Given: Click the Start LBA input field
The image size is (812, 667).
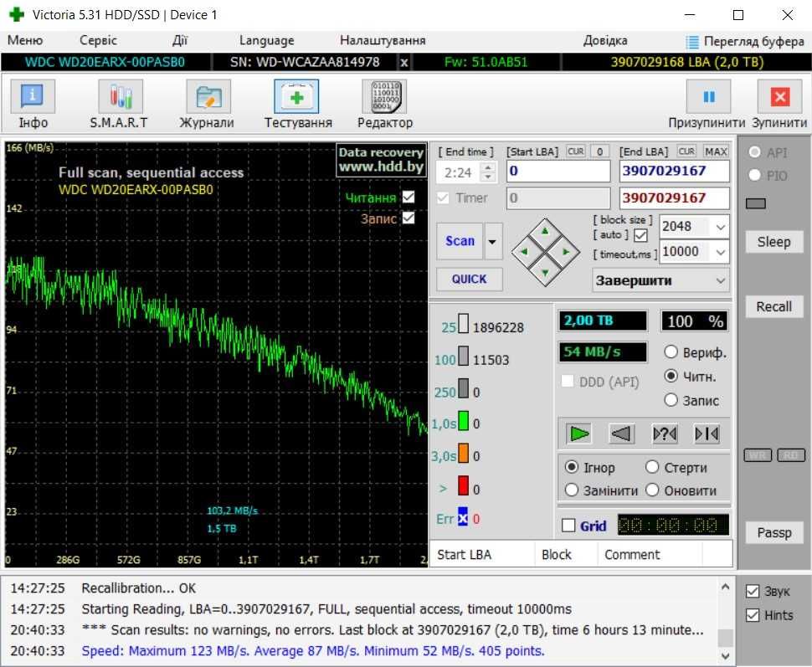Looking at the screenshot, I should click(x=558, y=171).
